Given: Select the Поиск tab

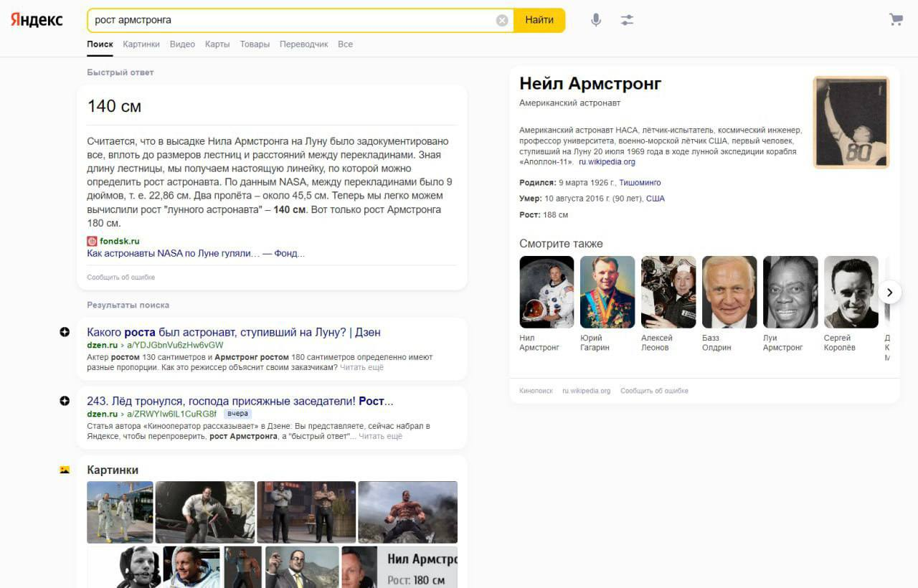Looking at the screenshot, I should click(x=100, y=44).
